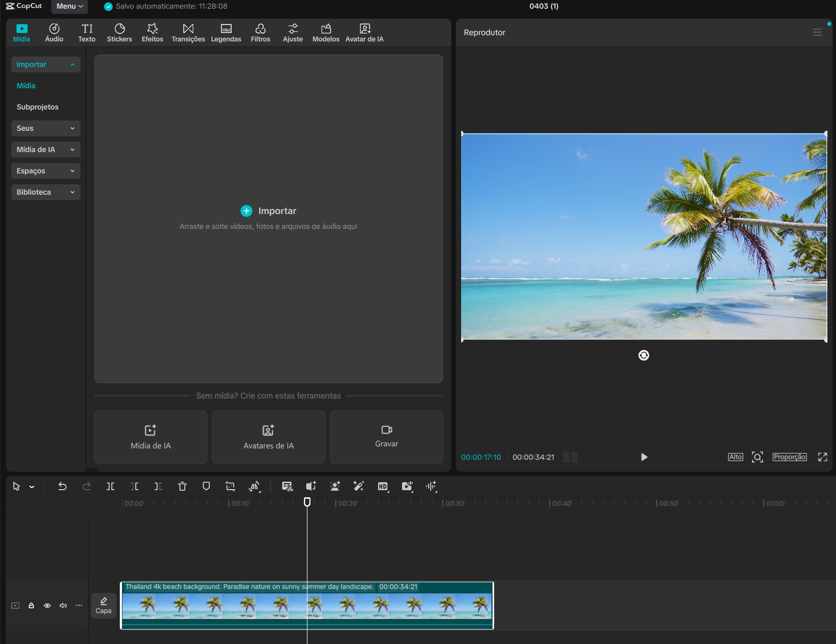Lock the main video track
Viewport: 836px width, 644px height.
point(31,606)
